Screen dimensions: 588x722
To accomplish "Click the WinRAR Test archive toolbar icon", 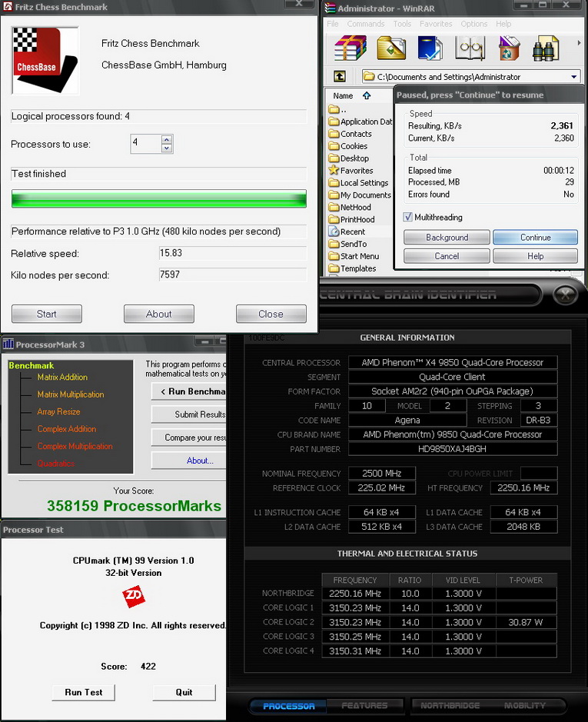I will pos(430,48).
